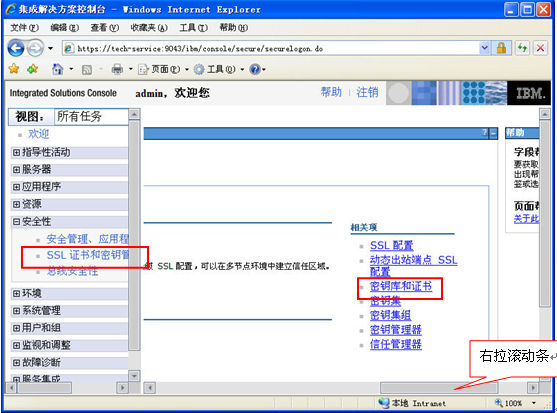557x413 pixels.
Task: Click the red Stop loading icon
Action: click(x=540, y=48)
